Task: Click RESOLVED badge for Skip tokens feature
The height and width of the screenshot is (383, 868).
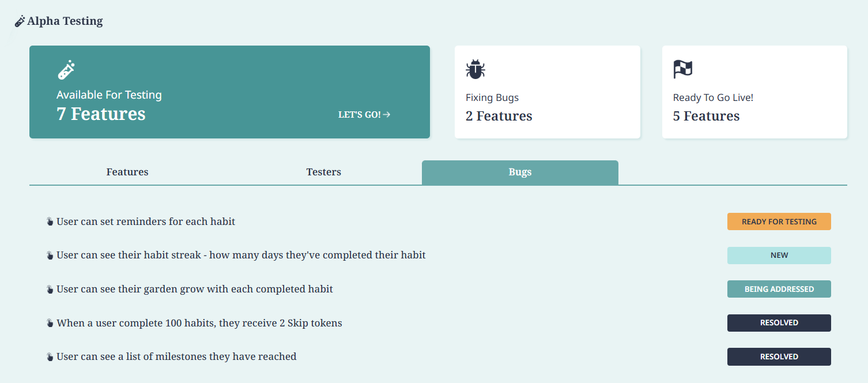Action: [779, 323]
